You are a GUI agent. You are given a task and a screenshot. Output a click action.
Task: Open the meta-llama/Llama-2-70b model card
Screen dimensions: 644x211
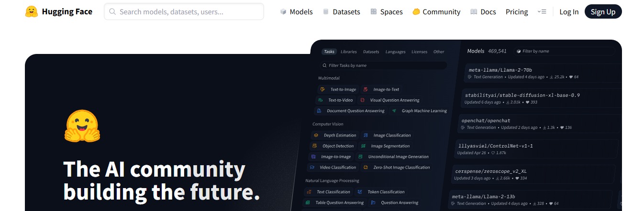pyautogui.click(x=500, y=70)
